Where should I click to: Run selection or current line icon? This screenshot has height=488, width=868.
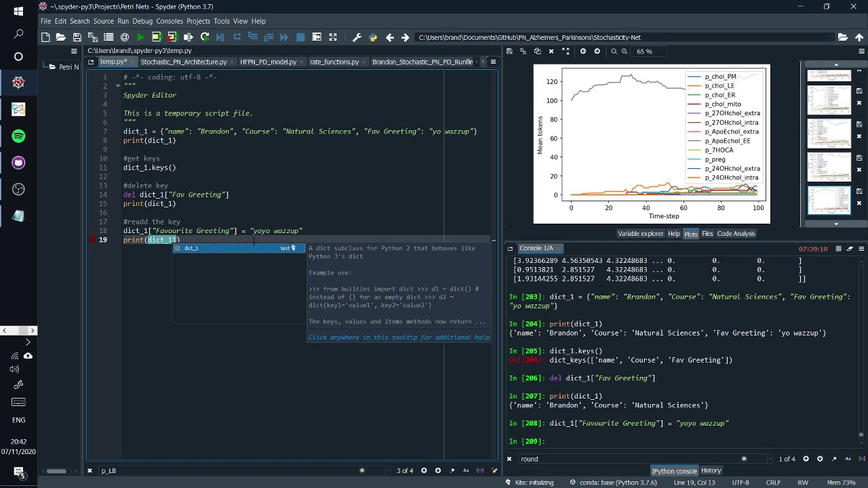pyautogui.click(x=189, y=37)
